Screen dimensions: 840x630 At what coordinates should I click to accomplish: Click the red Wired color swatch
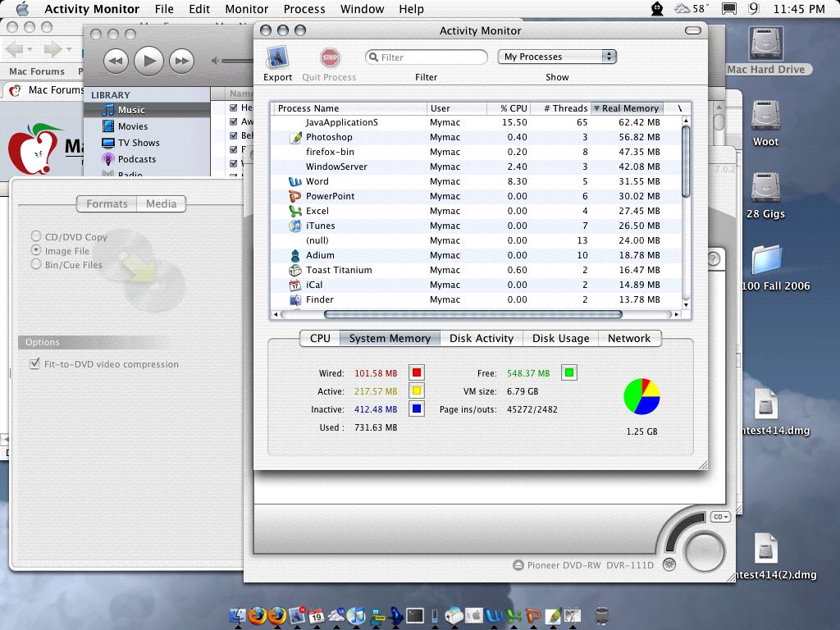pos(416,373)
